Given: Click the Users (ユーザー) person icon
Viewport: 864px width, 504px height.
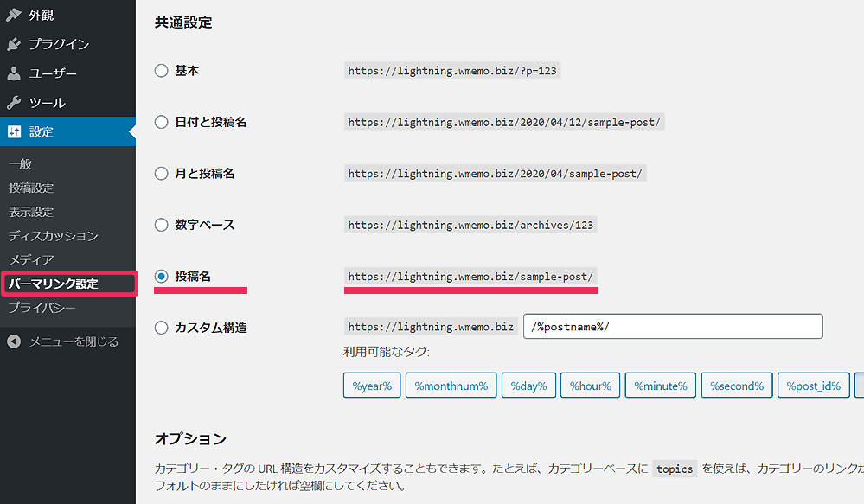Looking at the screenshot, I should coord(14,73).
